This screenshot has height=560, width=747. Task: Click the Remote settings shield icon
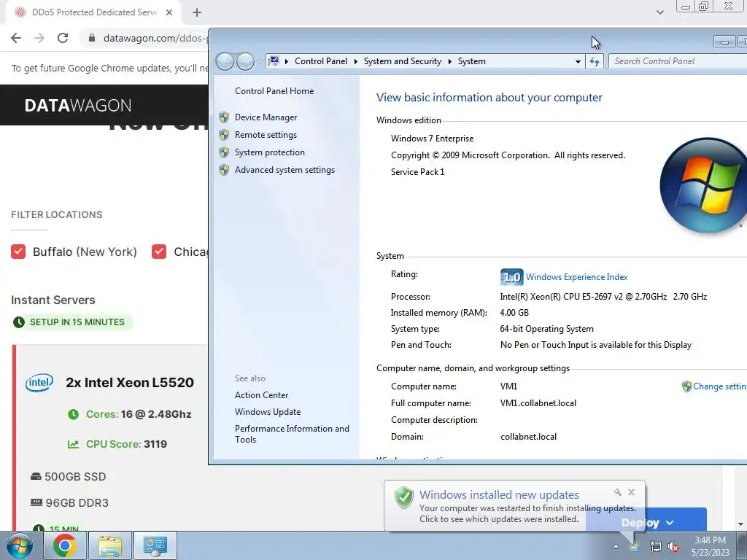click(224, 135)
